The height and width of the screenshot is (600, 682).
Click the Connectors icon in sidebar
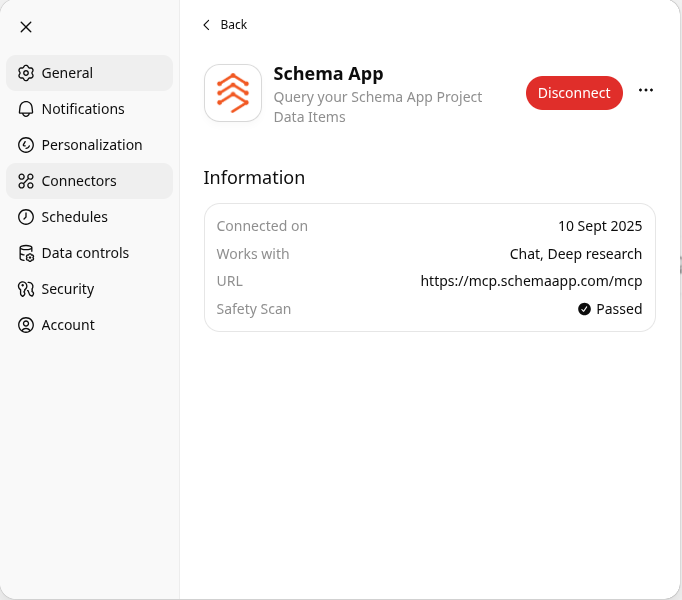pos(26,181)
